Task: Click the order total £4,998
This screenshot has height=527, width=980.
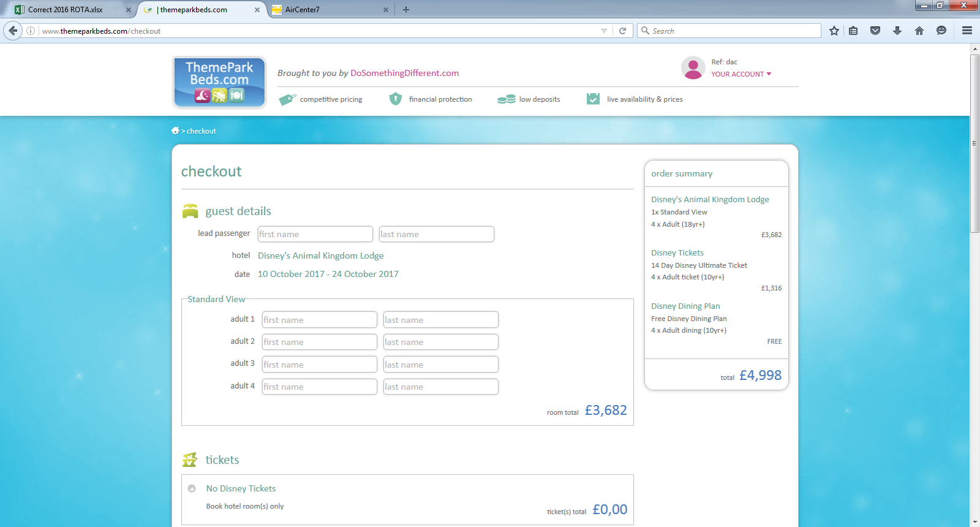Action: click(x=760, y=375)
